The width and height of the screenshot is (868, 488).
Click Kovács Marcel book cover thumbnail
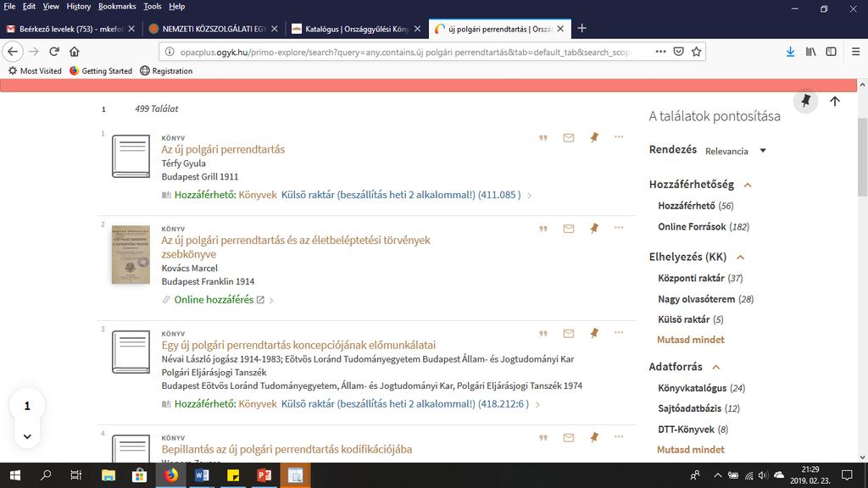click(131, 254)
